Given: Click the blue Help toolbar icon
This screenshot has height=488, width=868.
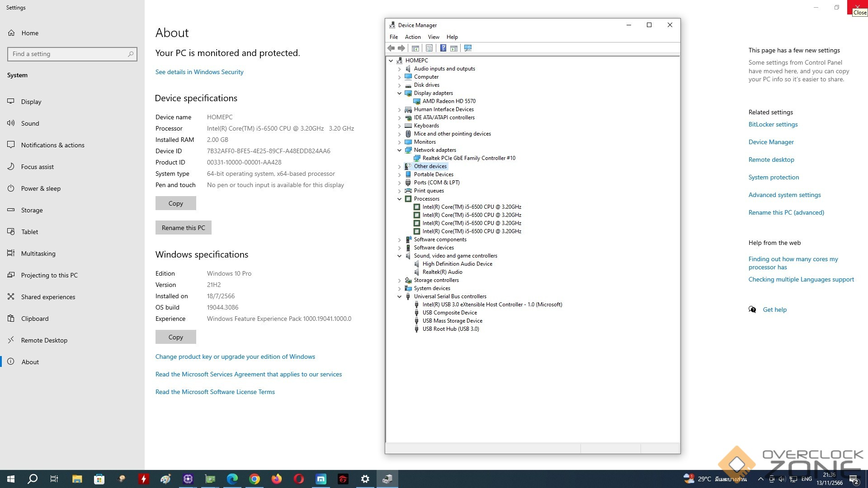Looking at the screenshot, I should [443, 48].
